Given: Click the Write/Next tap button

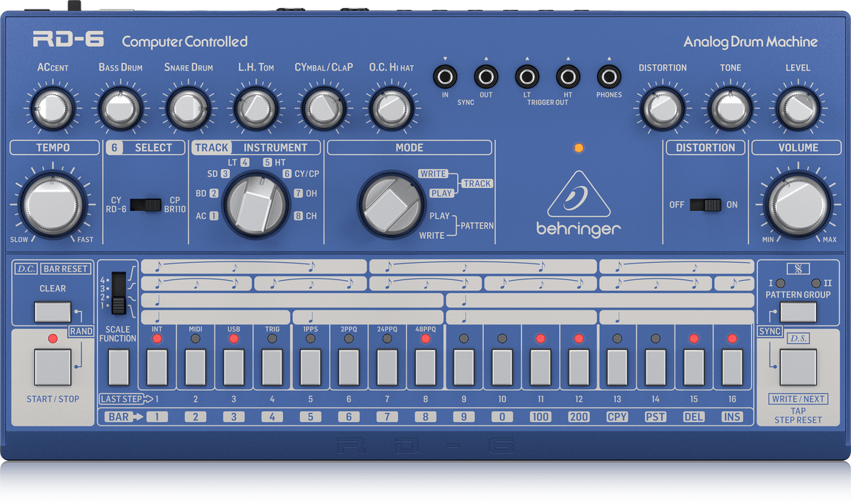Looking at the screenshot, I should [x=798, y=367].
